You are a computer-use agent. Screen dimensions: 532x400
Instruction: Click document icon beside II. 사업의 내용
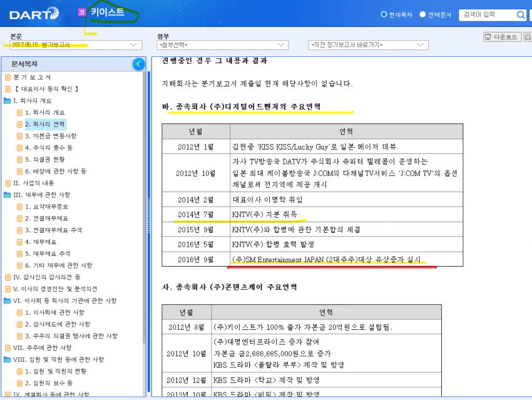click(x=8, y=183)
